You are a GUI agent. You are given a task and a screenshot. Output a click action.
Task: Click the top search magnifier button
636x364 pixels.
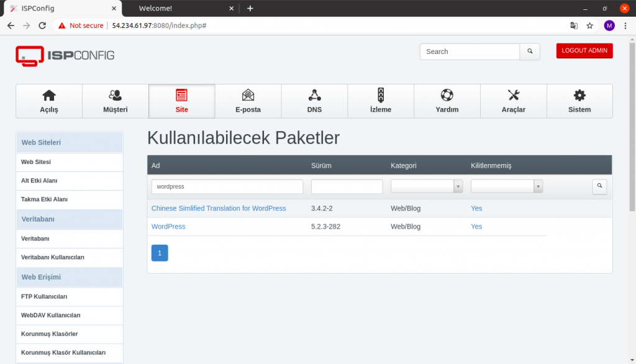530,52
